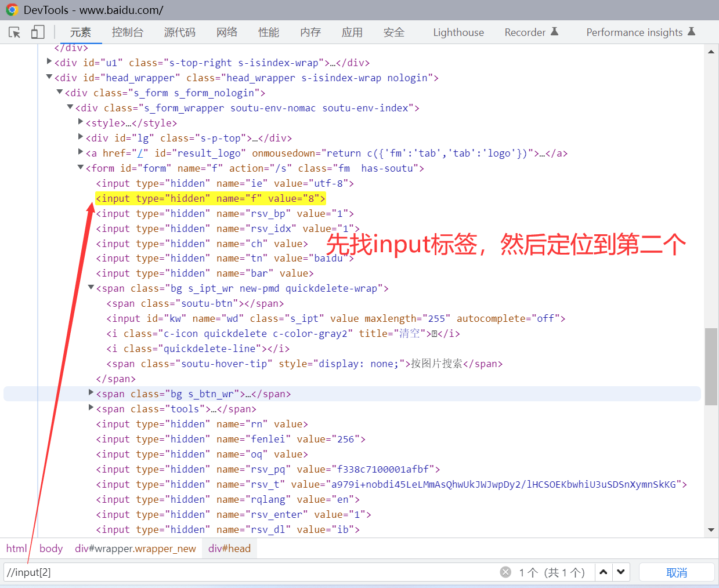The height and width of the screenshot is (588, 719).
Task: Expand the span class="bg s_btn_wr" node
Action: click(91, 393)
